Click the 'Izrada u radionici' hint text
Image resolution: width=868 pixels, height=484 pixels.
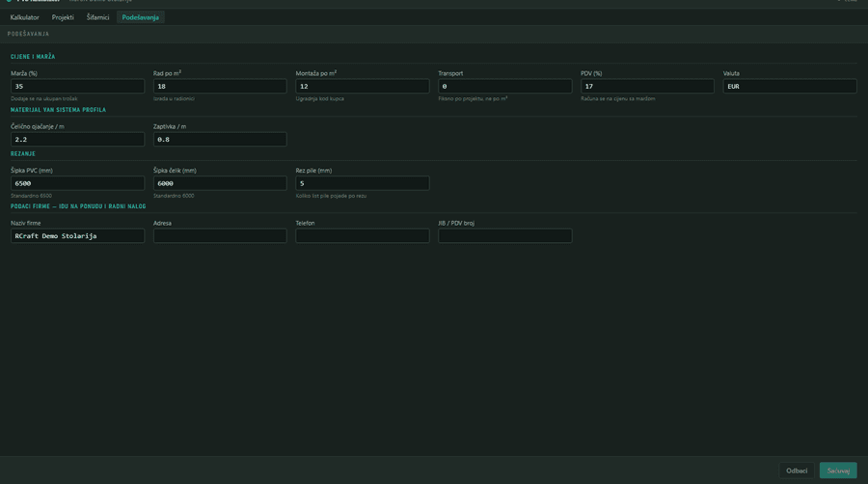tap(174, 98)
